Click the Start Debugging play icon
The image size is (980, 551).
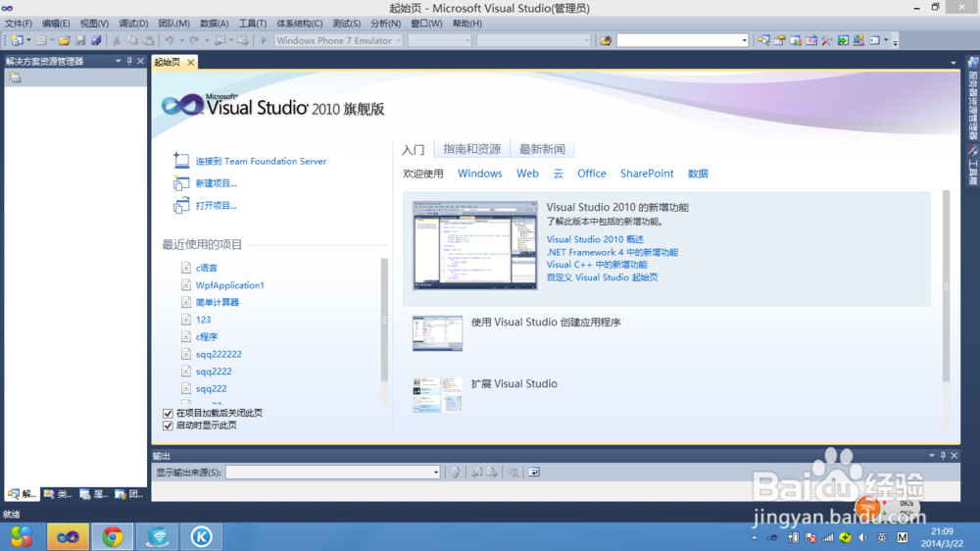coord(264,40)
